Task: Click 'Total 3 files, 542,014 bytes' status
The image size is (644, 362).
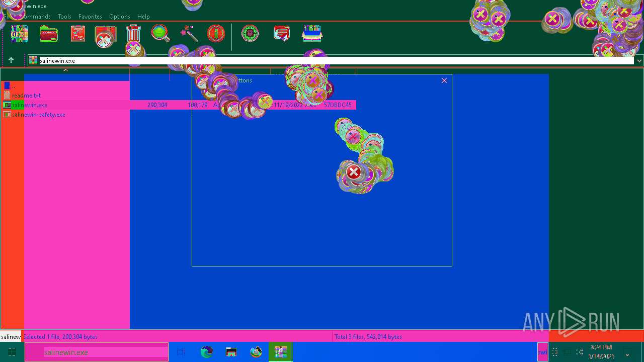Action: tap(368, 337)
